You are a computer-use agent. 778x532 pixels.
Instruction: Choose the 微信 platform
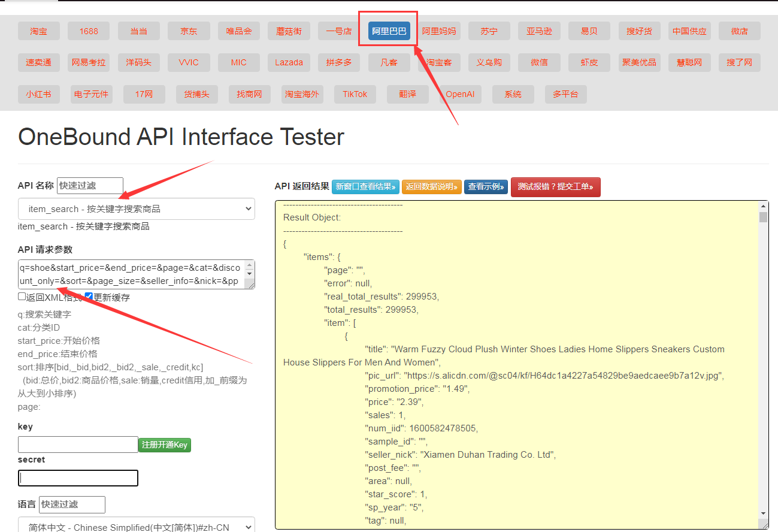point(539,62)
